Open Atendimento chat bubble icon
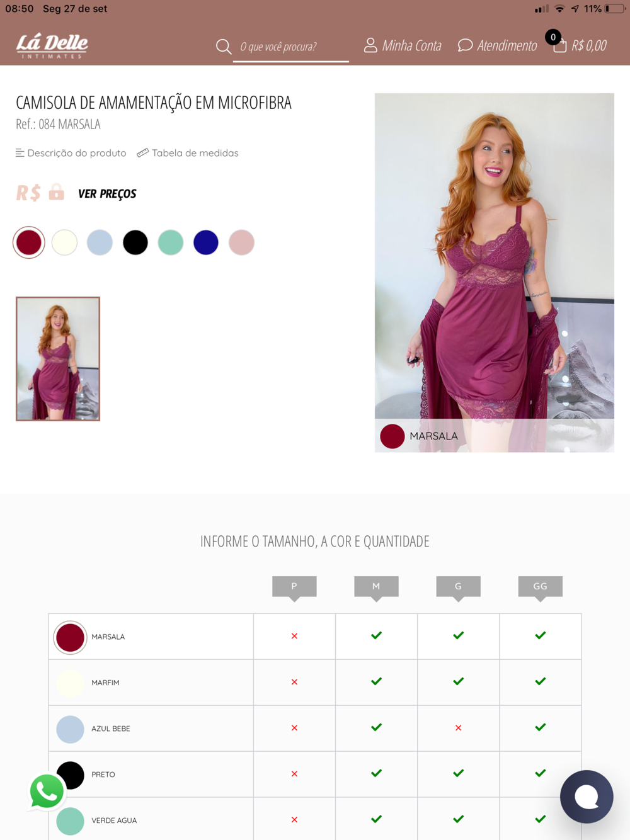Screen dimensions: 630x840 tap(465, 45)
